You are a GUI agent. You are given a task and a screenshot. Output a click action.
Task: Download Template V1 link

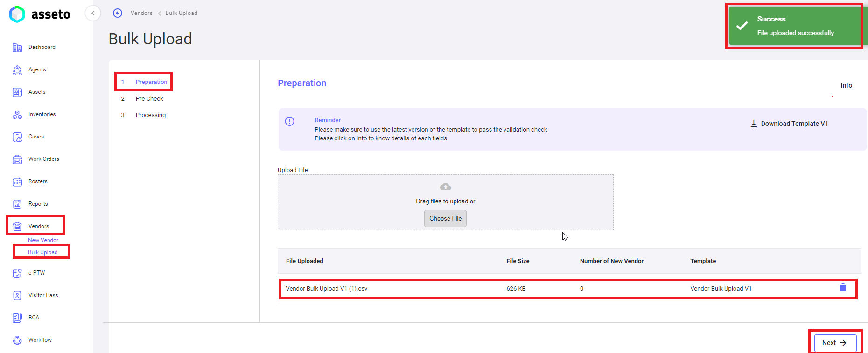tap(789, 124)
